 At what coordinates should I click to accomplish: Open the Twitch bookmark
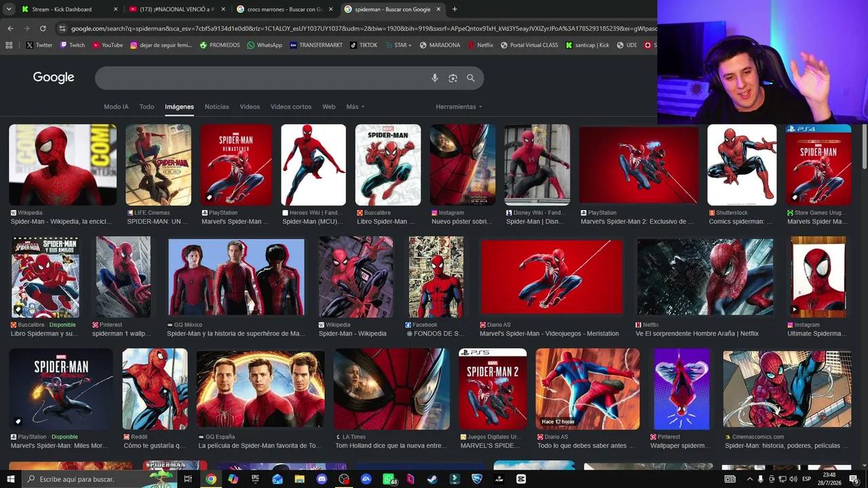click(x=73, y=45)
